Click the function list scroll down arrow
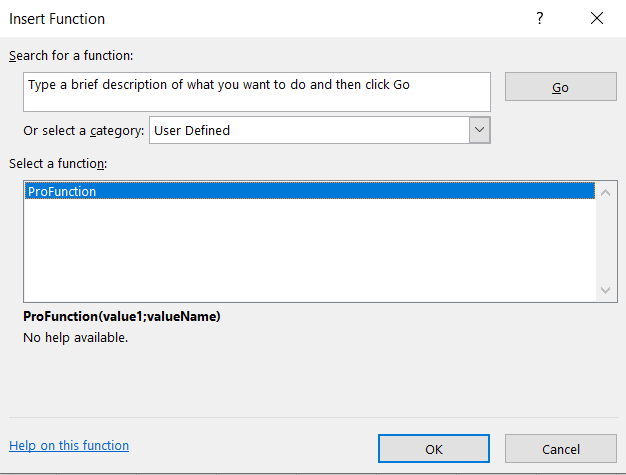 tap(605, 290)
